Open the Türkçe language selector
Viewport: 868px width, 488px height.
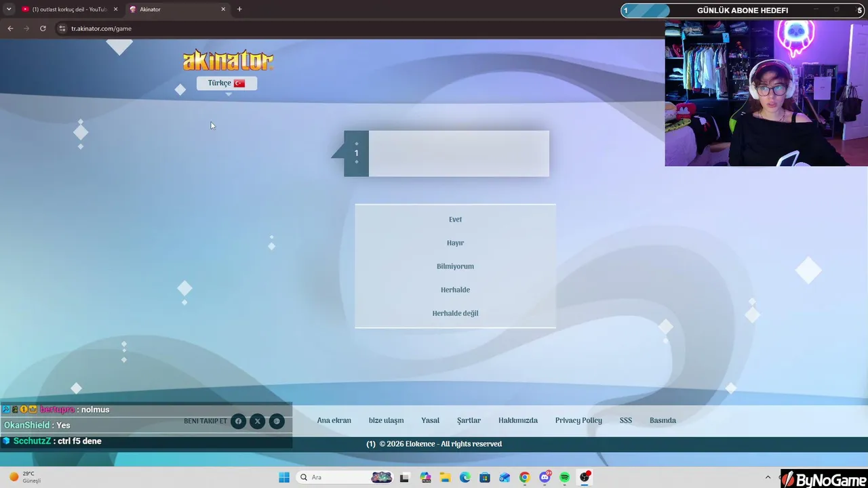226,83
